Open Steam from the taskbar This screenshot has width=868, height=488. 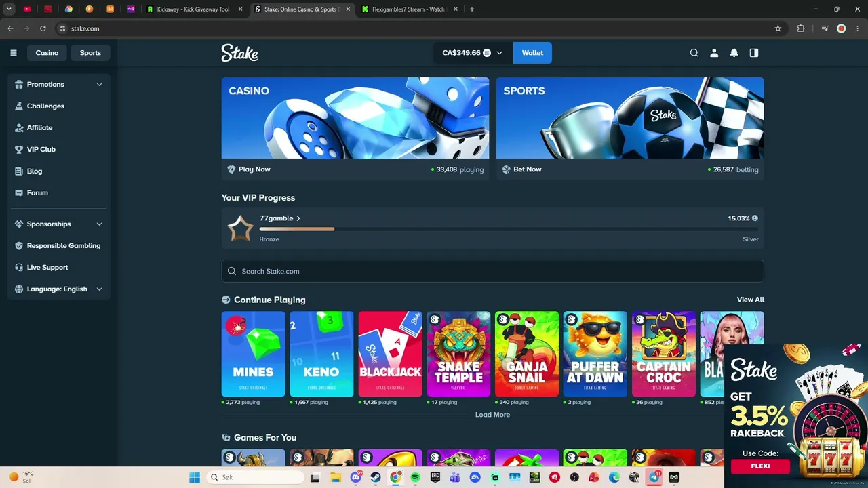(376, 477)
